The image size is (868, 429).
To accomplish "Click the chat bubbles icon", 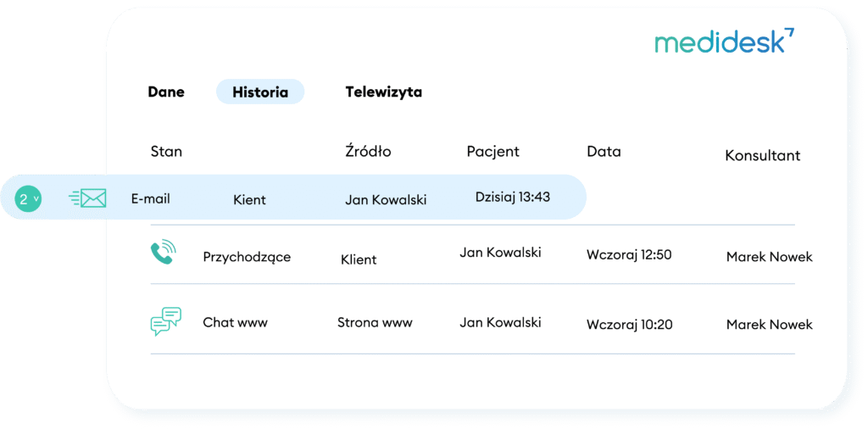I will (x=166, y=321).
